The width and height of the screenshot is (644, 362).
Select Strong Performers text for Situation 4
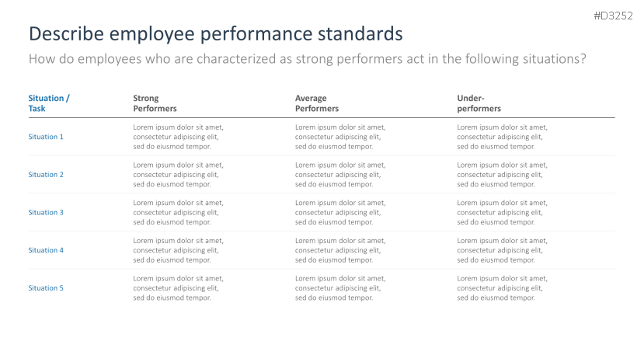pyautogui.click(x=178, y=250)
